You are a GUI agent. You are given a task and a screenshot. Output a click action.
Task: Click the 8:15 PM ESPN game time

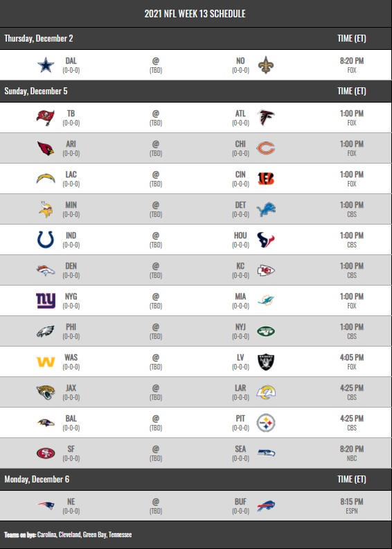pos(352,506)
